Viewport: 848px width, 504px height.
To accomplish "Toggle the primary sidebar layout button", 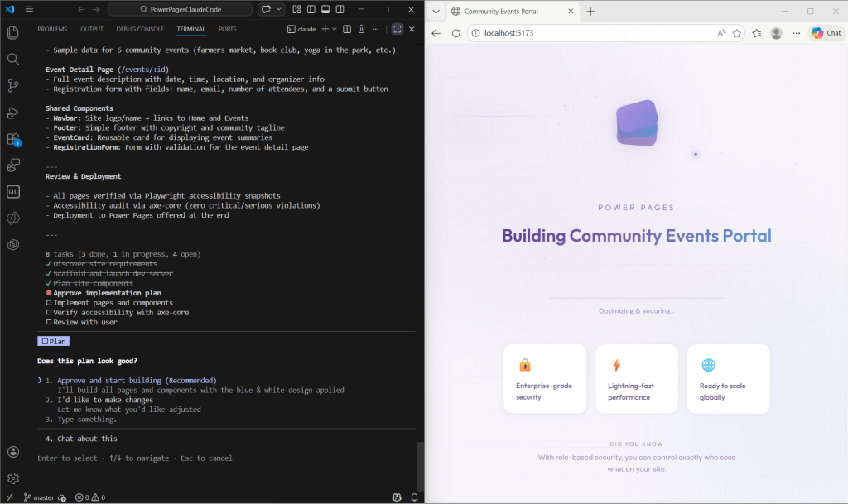I will click(x=311, y=10).
